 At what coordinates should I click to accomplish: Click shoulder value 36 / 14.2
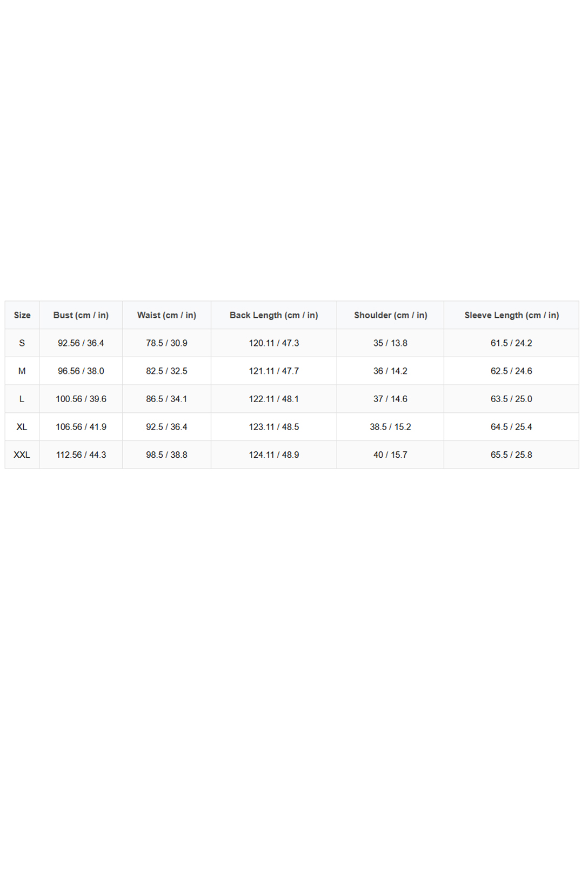pyautogui.click(x=390, y=371)
